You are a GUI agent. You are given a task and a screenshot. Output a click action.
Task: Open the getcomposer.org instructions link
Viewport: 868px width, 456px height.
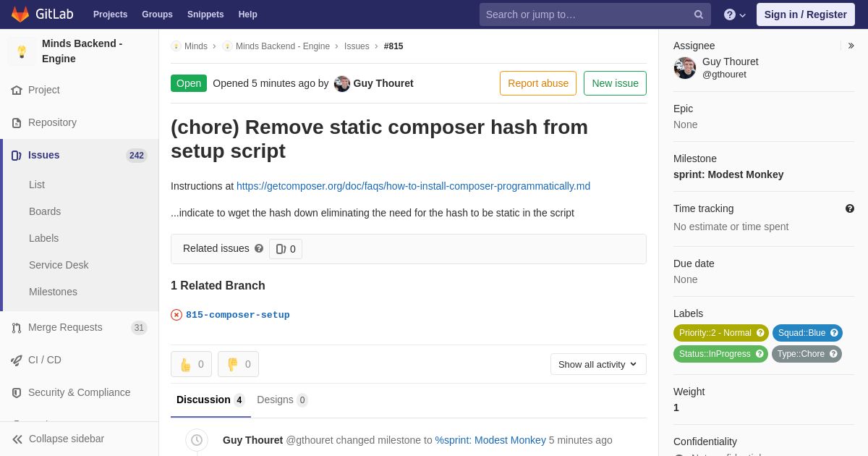tap(413, 186)
